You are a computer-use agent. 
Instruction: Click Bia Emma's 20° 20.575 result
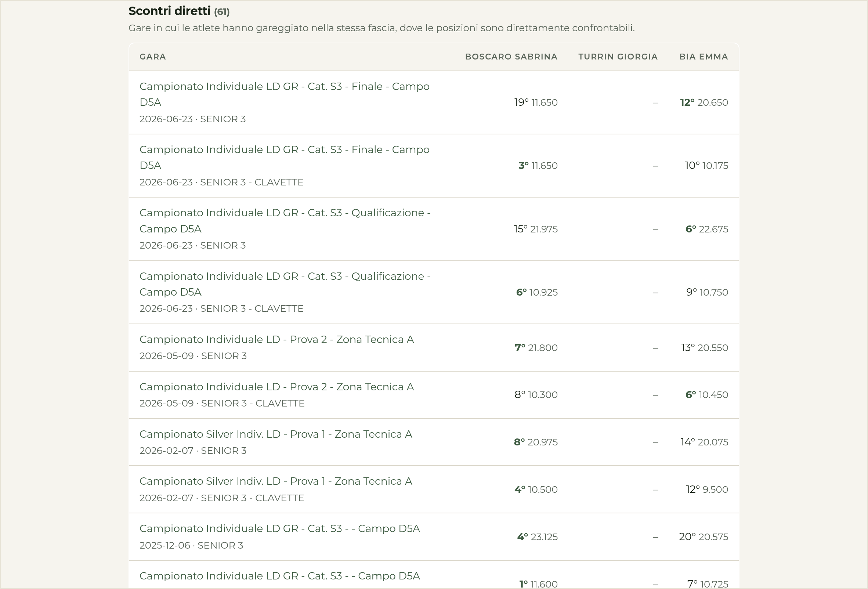coord(704,537)
